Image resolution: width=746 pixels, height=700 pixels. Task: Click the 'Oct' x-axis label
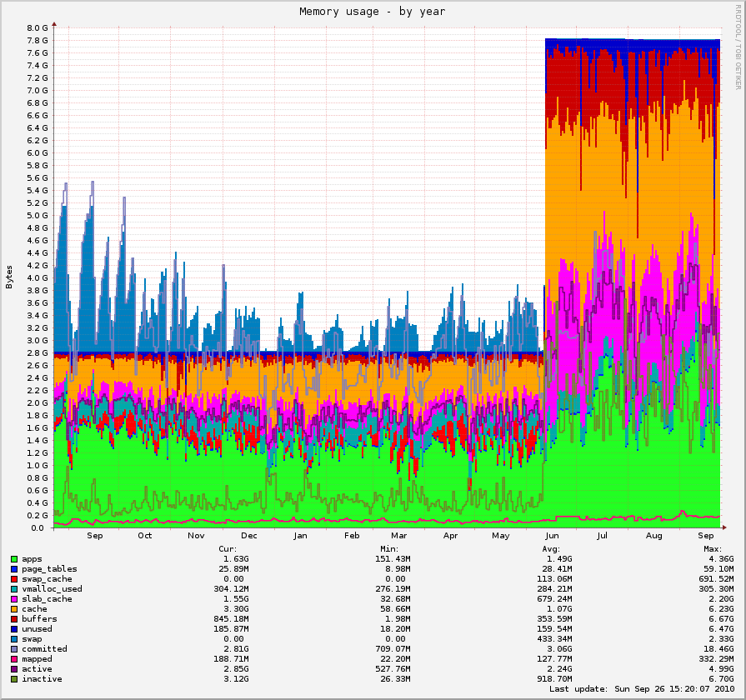(x=145, y=536)
